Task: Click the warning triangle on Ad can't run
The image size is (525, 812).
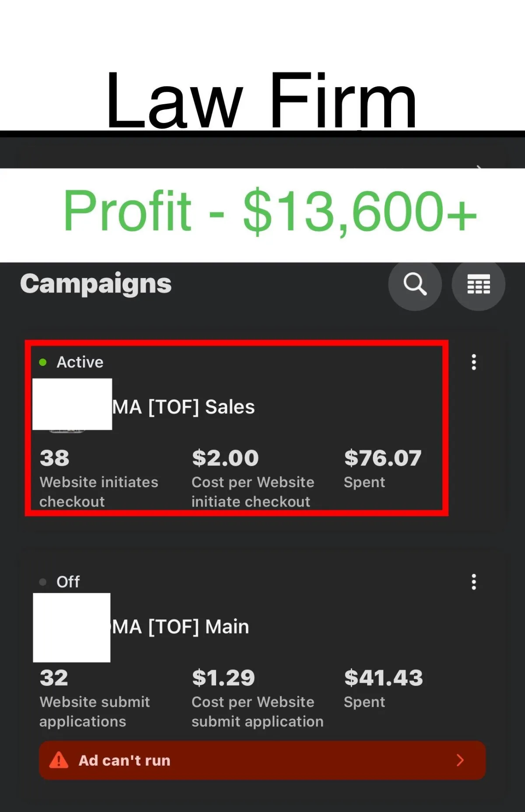Action: [x=59, y=760]
